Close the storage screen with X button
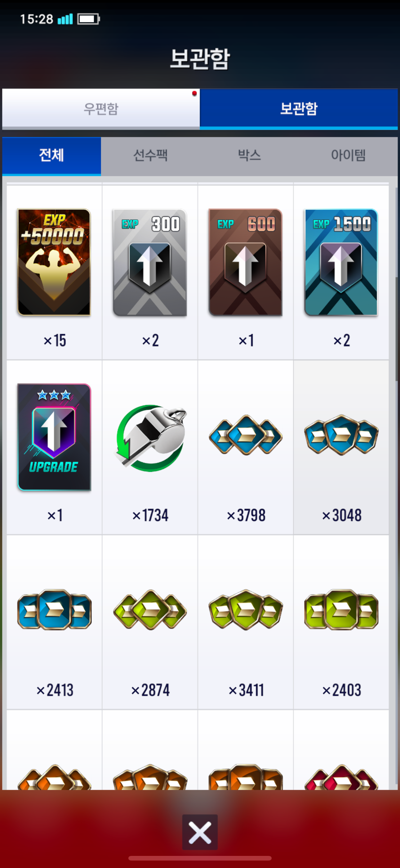Screen dimensions: 400x868 200,832
